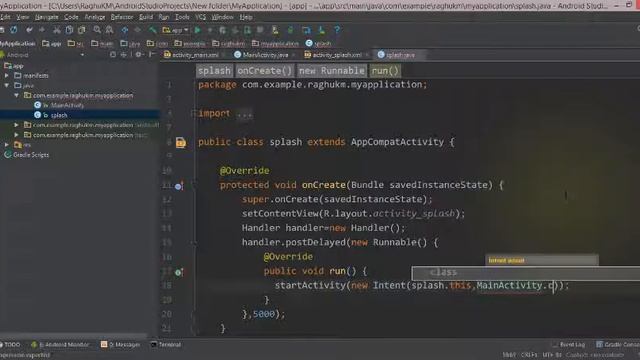Click the Help question mark icon

(x=337, y=30)
